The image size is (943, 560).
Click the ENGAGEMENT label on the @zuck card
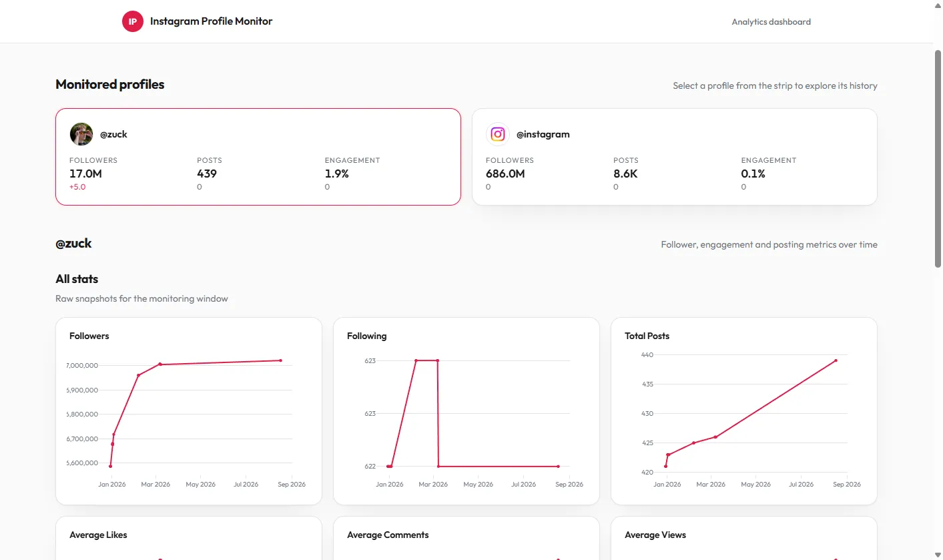click(x=352, y=160)
